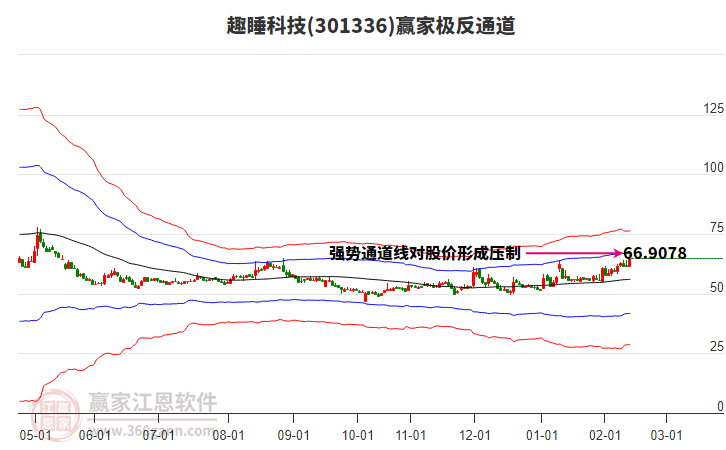Click the 10-01 date label
This screenshot has width=726, height=450.
click(357, 436)
